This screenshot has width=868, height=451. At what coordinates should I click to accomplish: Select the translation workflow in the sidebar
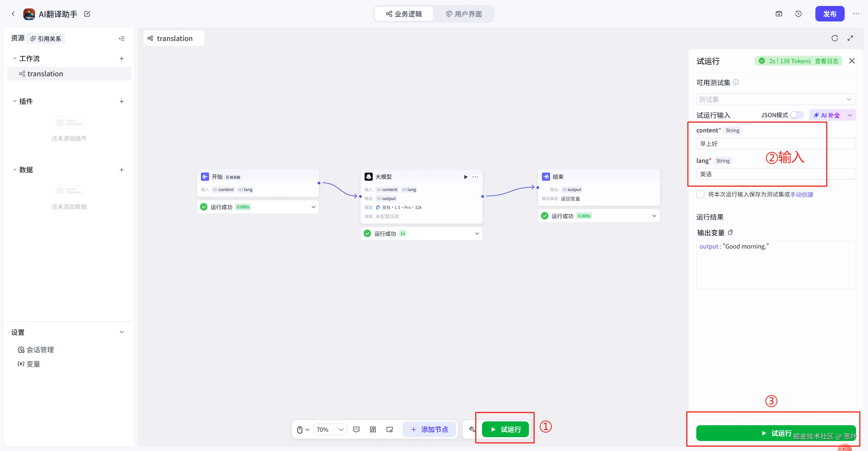pos(45,74)
